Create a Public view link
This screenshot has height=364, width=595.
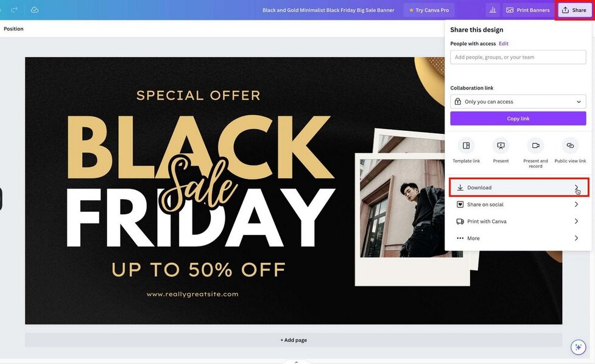tap(570, 146)
